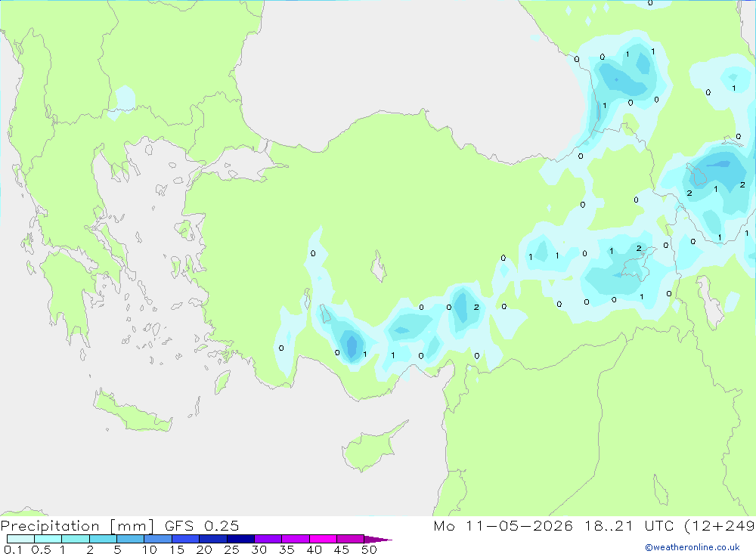Select the 0.5–1 mm legend color box
The image size is (756, 554).
pyautogui.click(x=48, y=539)
